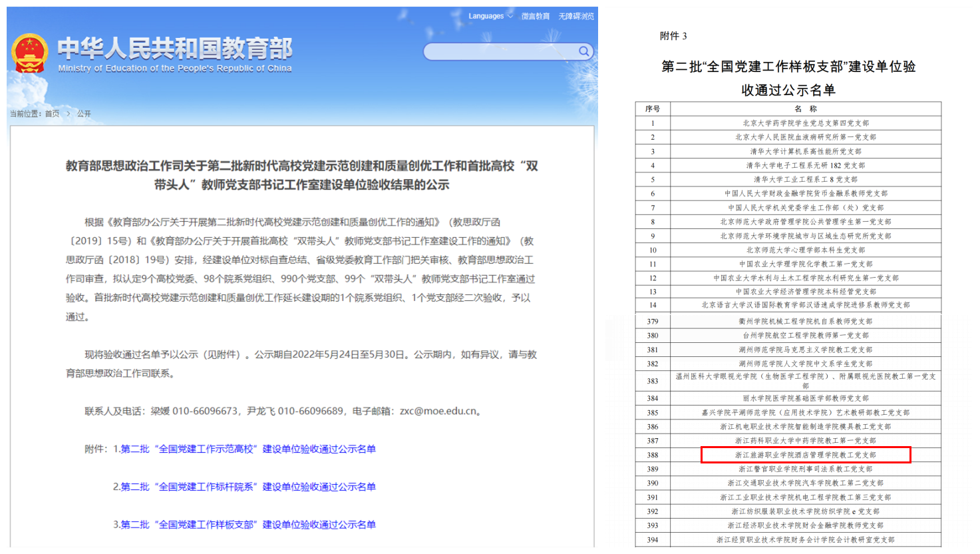Image resolution: width=980 pixels, height=554 pixels.
Task: Click the search magnifier icon
Action: pyautogui.click(x=583, y=51)
